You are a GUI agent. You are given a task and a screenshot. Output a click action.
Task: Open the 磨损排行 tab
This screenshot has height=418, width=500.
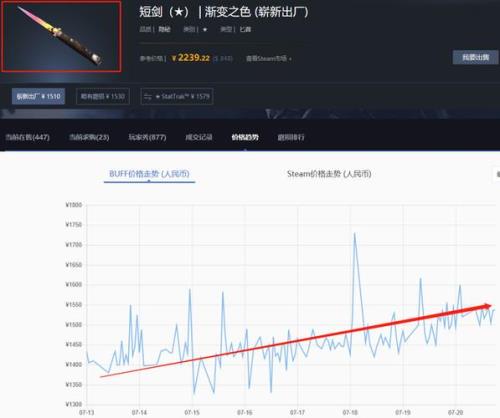pyautogui.click(x=291, y=137)
